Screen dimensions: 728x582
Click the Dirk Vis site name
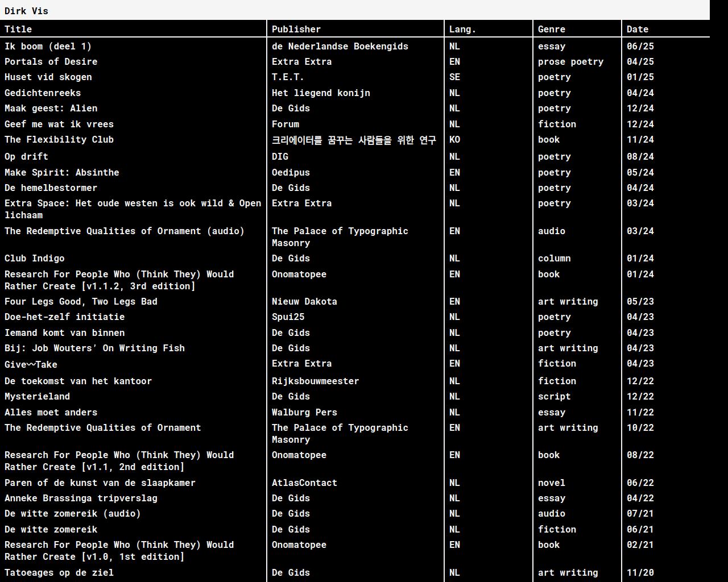click(26, 11)
